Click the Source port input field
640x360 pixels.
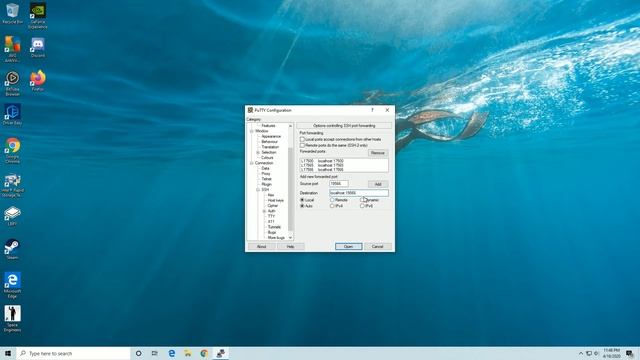point(338,184)
